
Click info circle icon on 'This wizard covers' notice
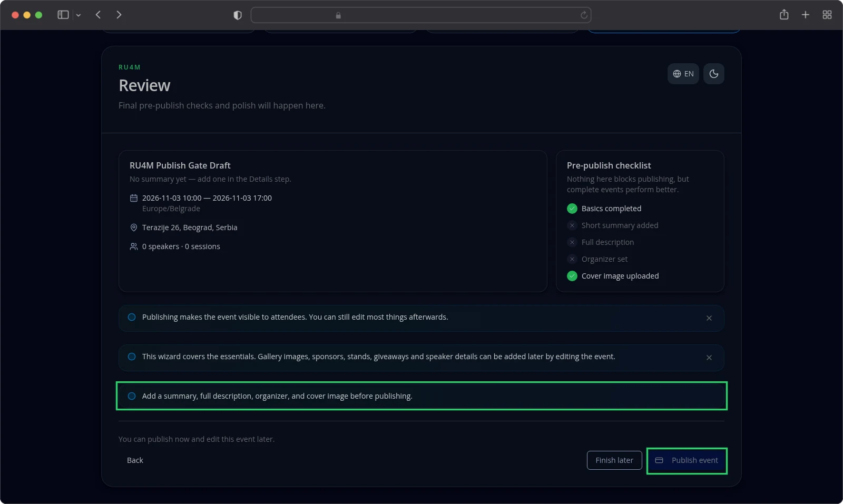point(132,357)
